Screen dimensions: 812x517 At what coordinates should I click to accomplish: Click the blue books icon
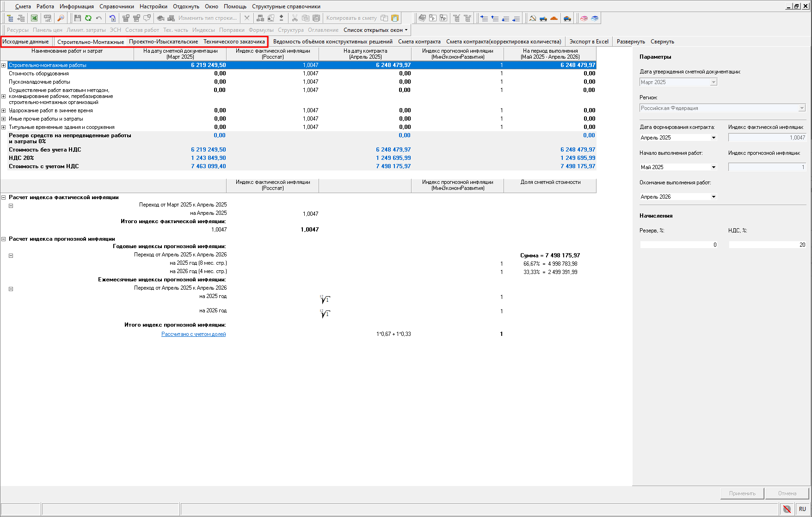coord(595,18)
